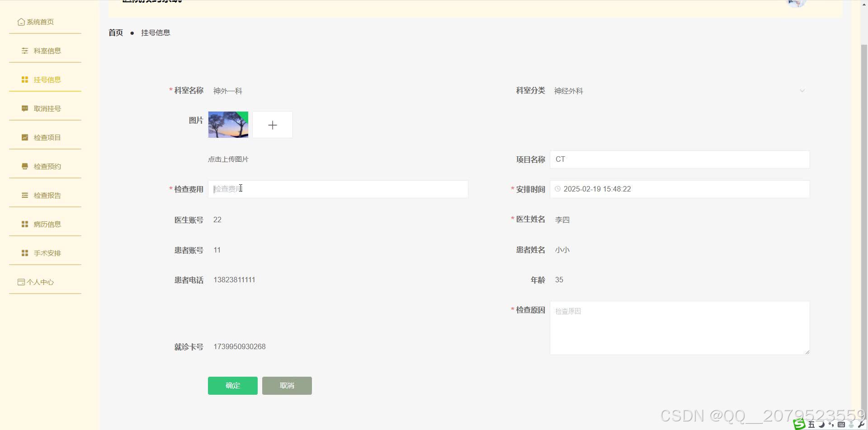Click the grid icon beside 挂号信息
The width and height of the screenshot is (868, 430).
[25, 79]
